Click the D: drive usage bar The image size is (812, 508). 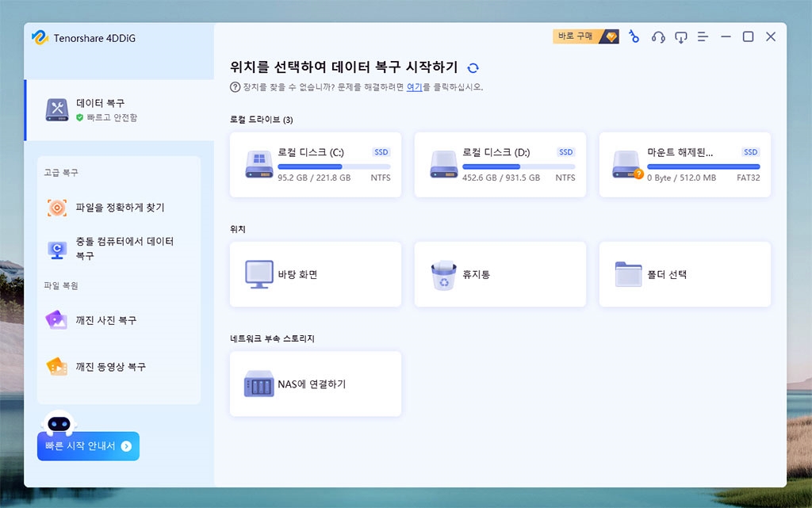click(519, 166)
